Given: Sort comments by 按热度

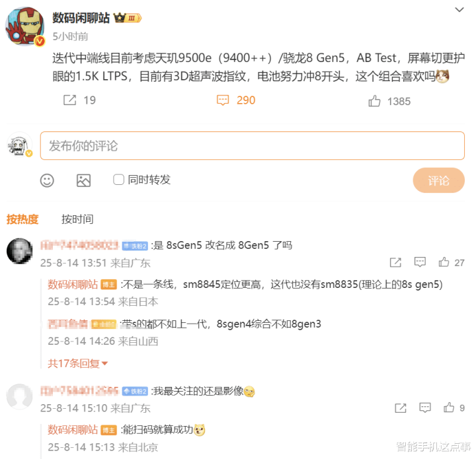Looking at the screenshot, I should pos(22,219).
